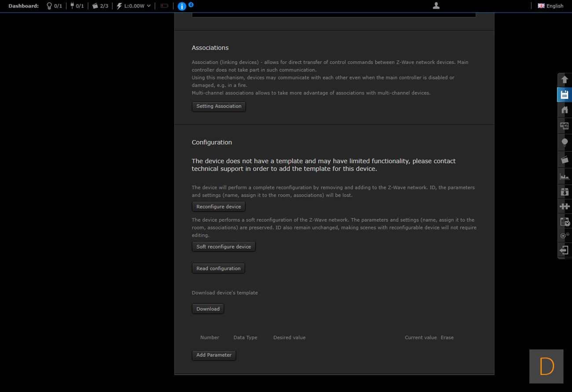Expand the power L:0.00W dropdown arrow
The width and height of the screenshot is (572, 392).
(x=149, y=6)
